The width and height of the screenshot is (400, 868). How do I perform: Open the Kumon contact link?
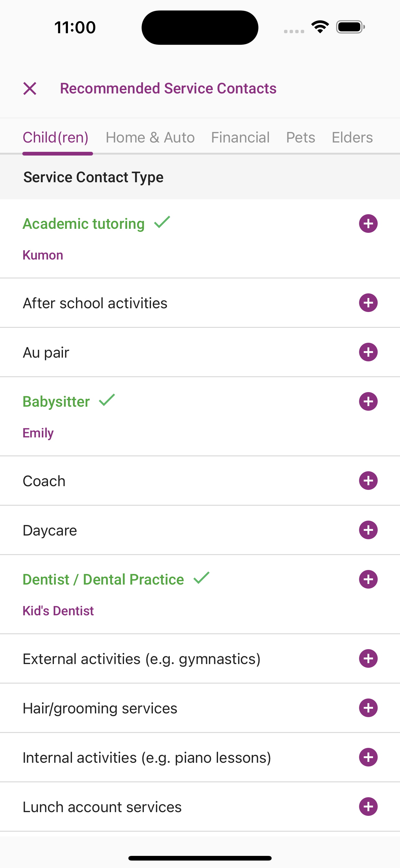[x=43, y=255]
